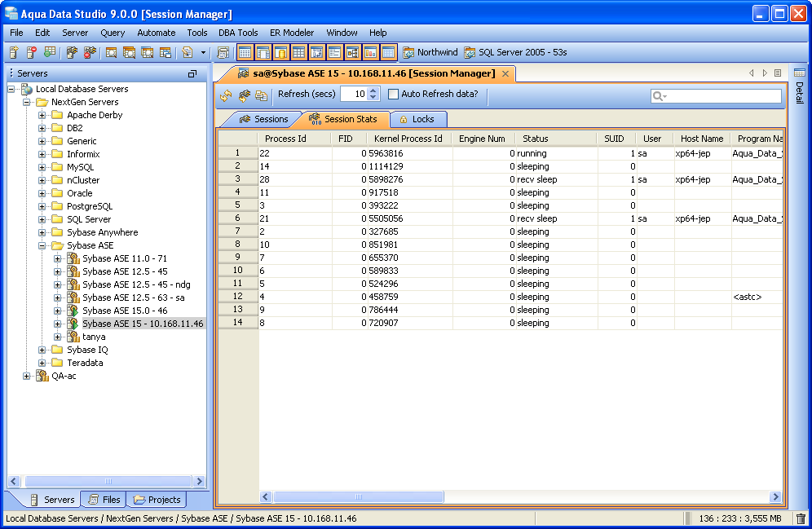
Task: Open the dropdown arrow beside scripts icon
Action: point(203,52)
